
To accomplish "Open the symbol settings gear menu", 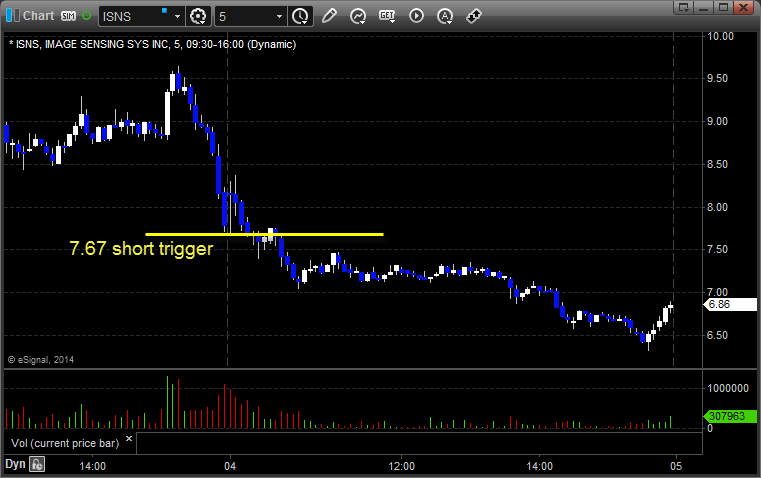I will tap(198, 16).
